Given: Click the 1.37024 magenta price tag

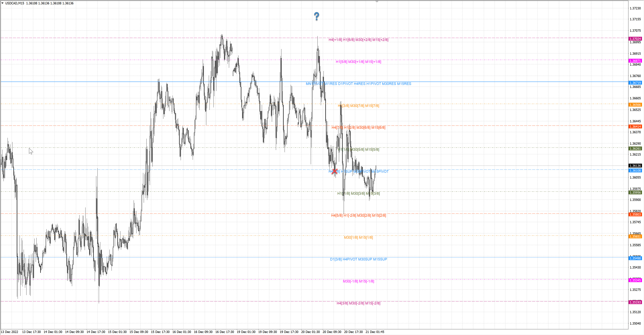Looking at the screenshot, I should [635, 39].
